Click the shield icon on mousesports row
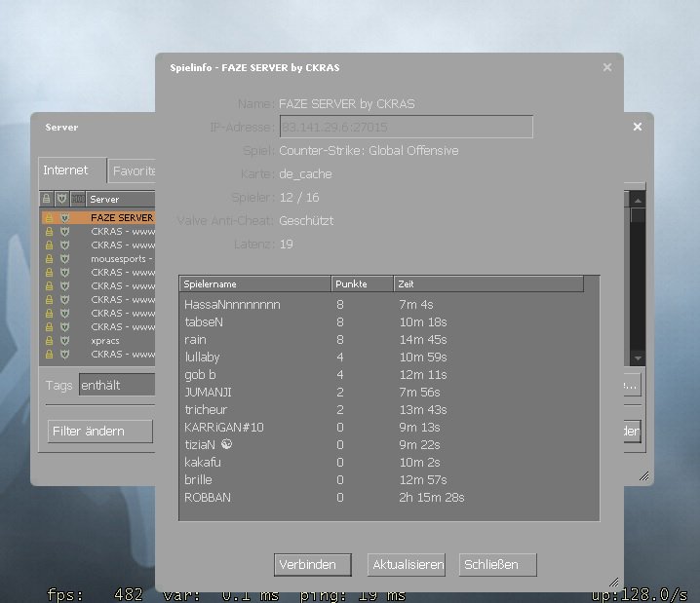 click(64, 259)
